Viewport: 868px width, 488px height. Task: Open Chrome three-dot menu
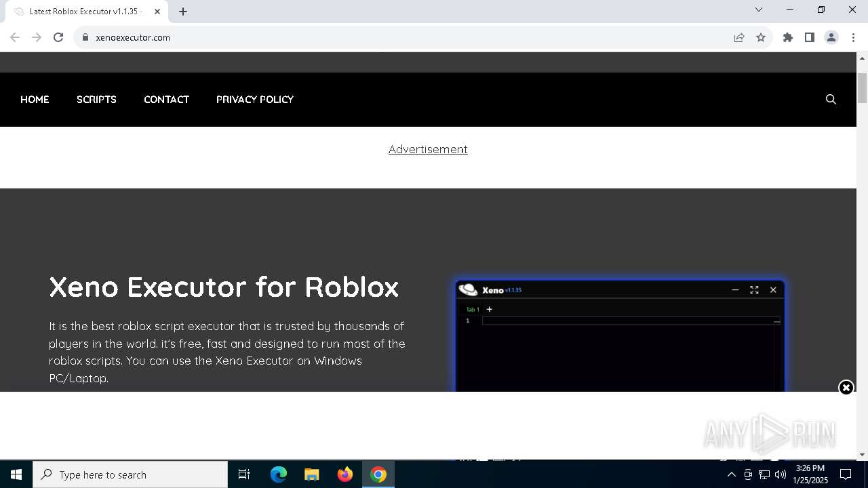853,38
